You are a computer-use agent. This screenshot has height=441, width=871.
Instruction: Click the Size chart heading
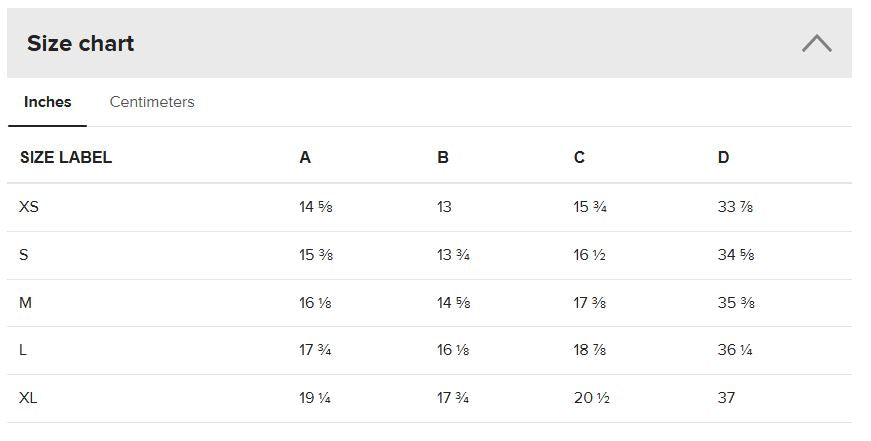[x=81, y=43]
